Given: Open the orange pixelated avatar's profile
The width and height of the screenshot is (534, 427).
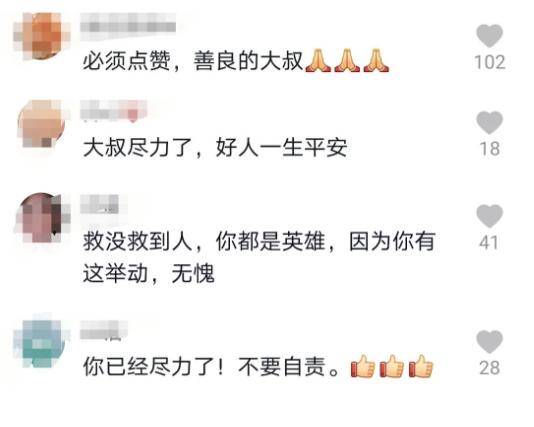Looking at the screenshot, I should coord(42,36).
